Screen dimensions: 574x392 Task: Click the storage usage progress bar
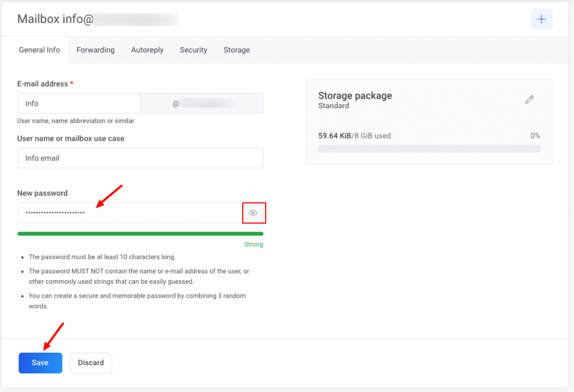429,149
